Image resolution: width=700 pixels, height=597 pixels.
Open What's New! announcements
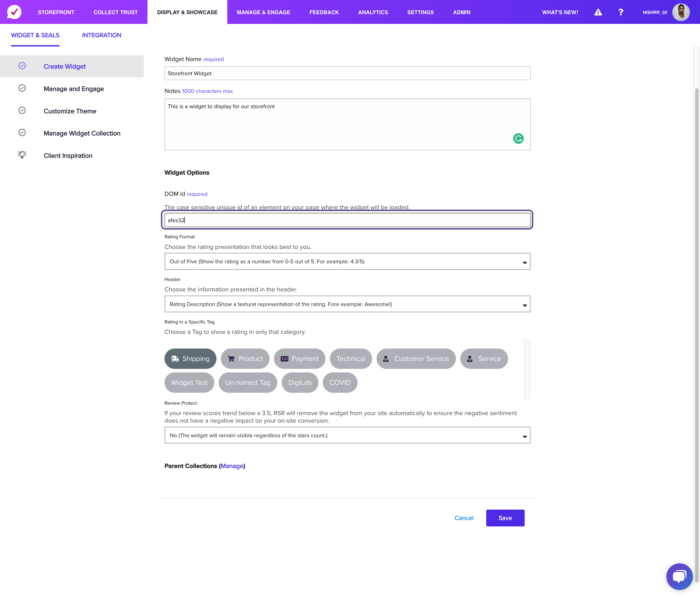(560, 12)
